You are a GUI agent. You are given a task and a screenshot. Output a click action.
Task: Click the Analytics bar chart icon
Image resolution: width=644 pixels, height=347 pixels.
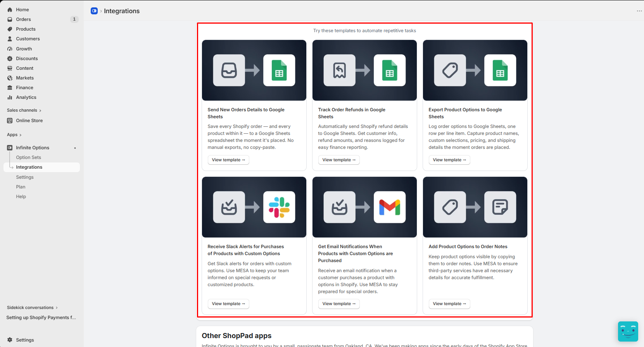click(x=10, y=97)
